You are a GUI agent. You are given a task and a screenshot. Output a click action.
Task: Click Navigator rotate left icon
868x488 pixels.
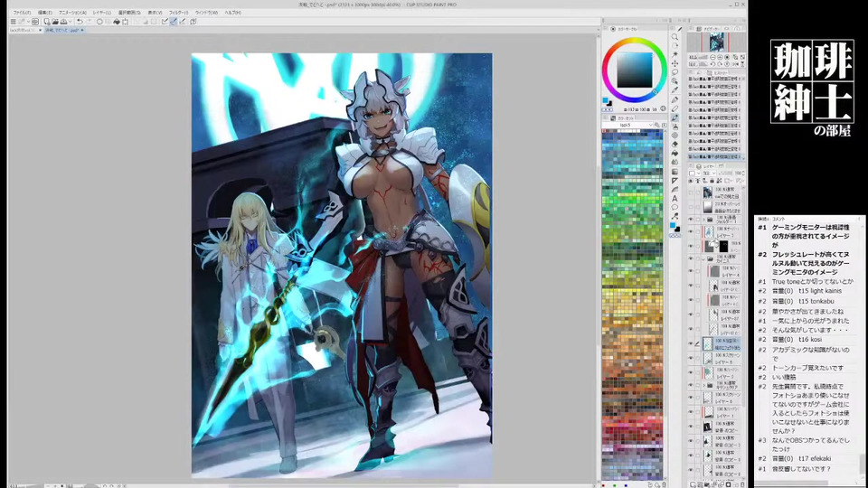pos(713,64)
